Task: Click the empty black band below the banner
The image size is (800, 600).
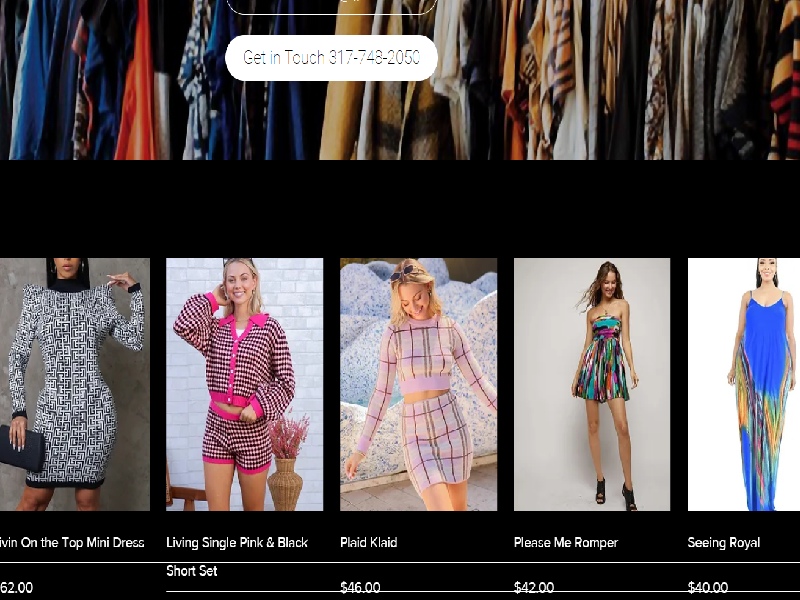Action: (x=400, y=208)
